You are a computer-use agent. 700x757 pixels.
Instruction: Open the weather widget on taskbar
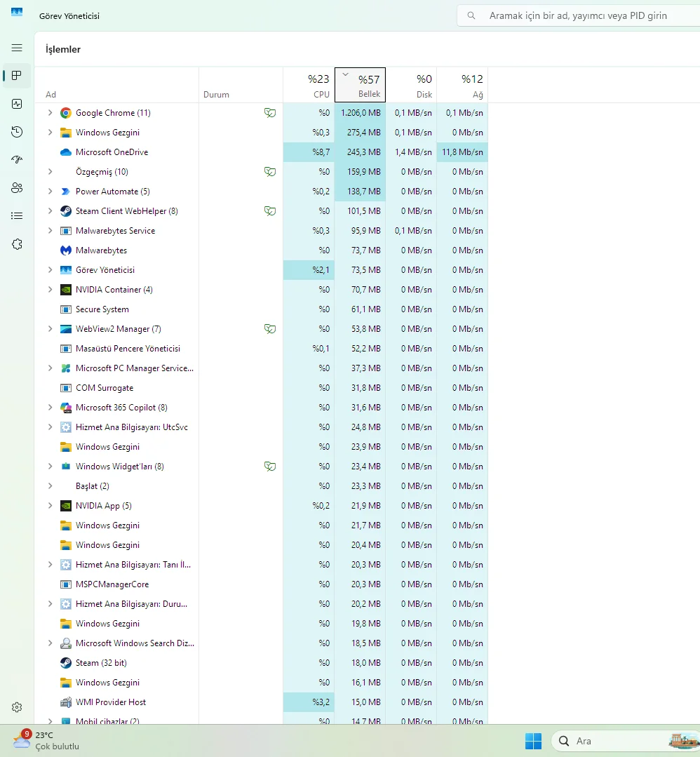46,741
